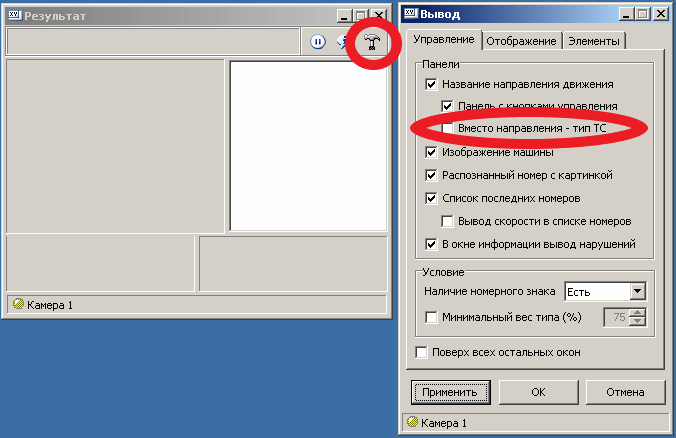Switch to the Элементы tab
Viewport: 676px width, 438px height.
pos(594,41)
